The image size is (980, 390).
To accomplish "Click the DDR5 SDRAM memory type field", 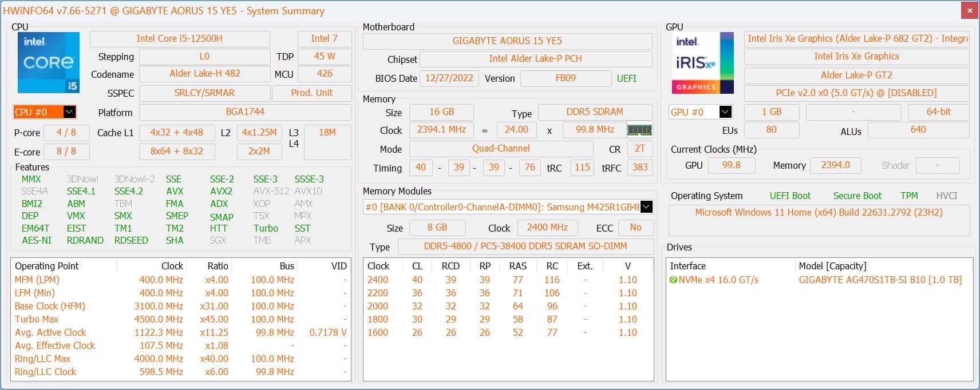I will click(594, 112).
